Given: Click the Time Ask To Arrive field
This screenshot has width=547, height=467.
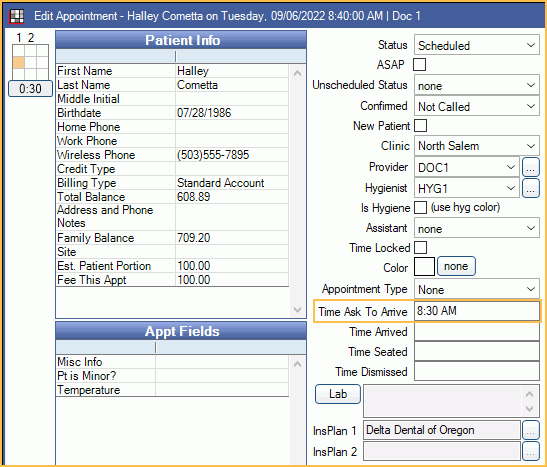Looking at the screenshot, I should (477, 311).
